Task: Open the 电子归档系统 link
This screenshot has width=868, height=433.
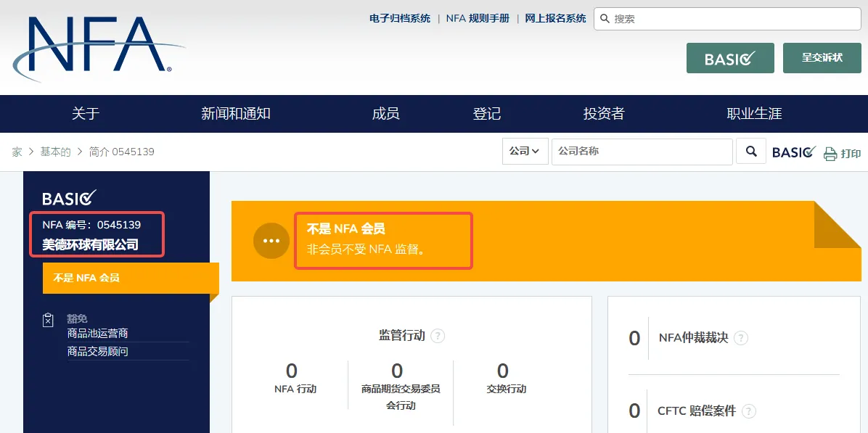Action: coord(400,18)
